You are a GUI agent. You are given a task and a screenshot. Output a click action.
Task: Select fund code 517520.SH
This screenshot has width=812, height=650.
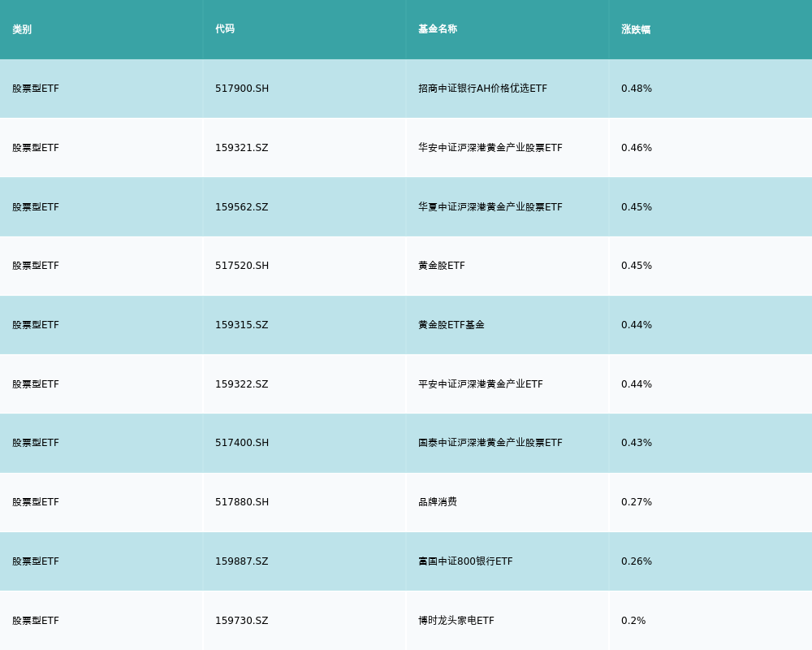242,266
